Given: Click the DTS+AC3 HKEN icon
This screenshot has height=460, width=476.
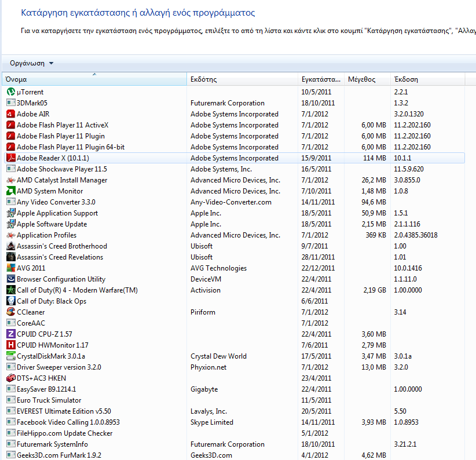Looking at the screenshot, I should pyautogui.click(x=11, y=378).
